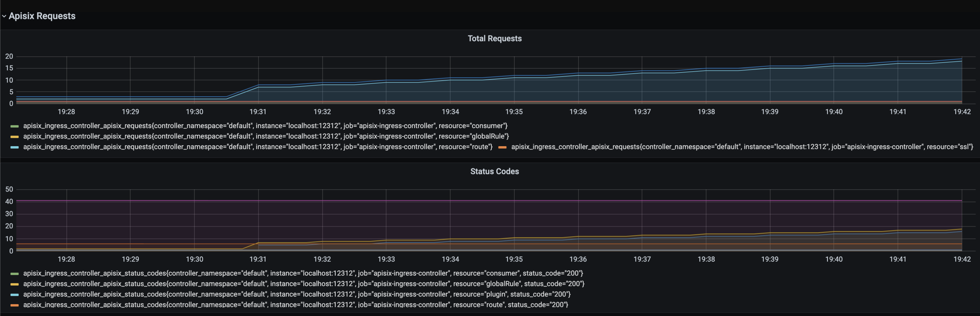Toggle globalRule status_code="200" legend label

(x=304, y=284)
